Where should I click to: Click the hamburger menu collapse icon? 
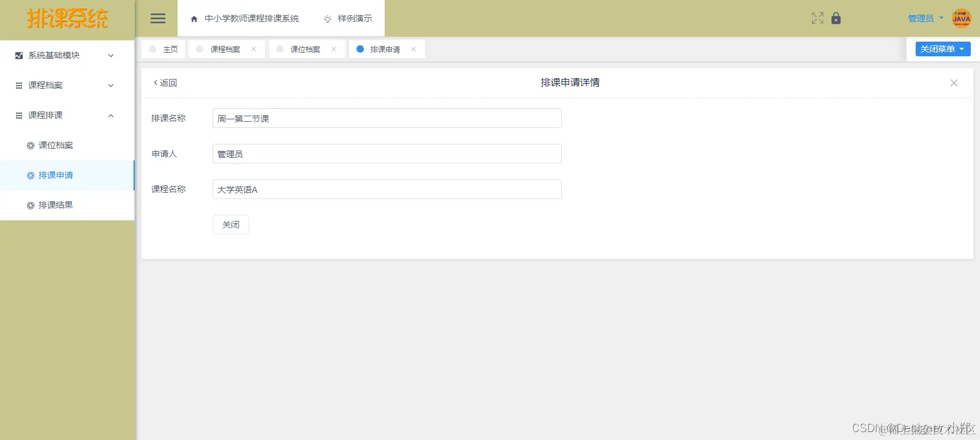click(158, 18)
